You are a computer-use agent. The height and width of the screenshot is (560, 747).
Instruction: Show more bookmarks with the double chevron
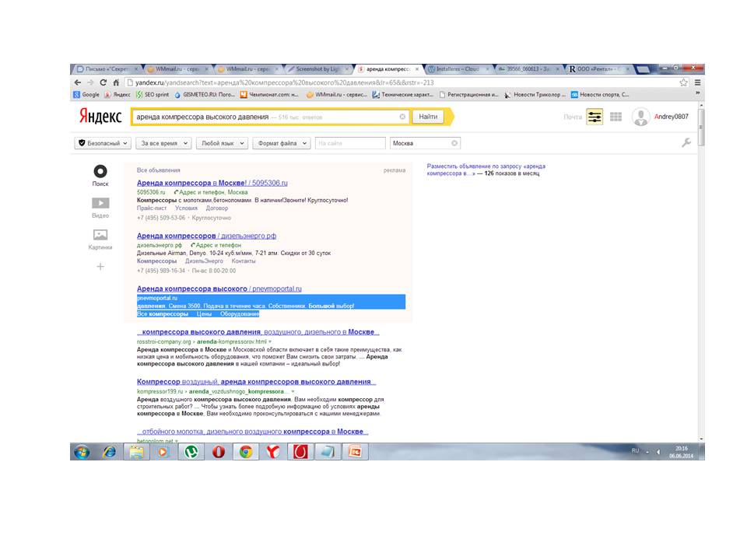pos(697,94)
